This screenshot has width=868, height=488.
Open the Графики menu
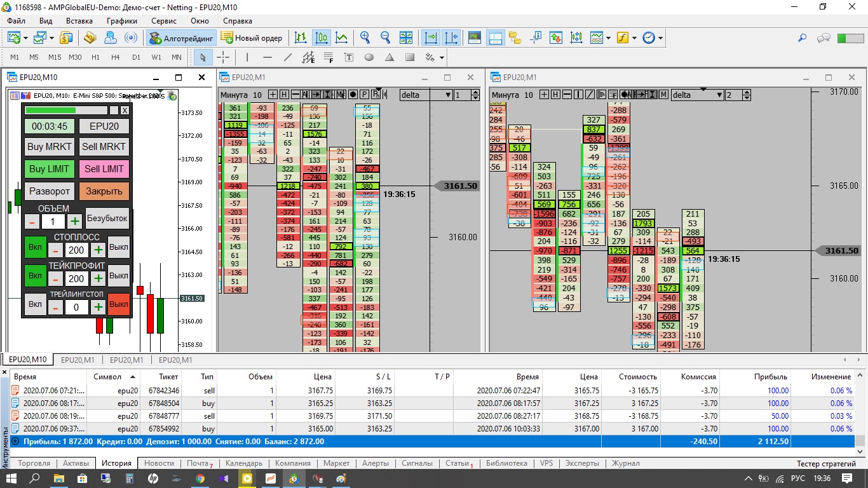122,21
